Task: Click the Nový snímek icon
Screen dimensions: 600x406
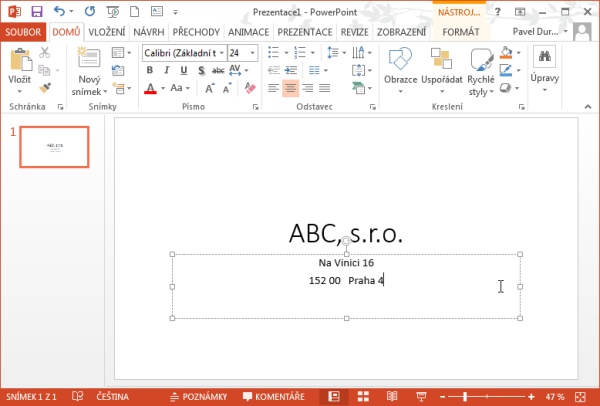Action: point(89,57)
